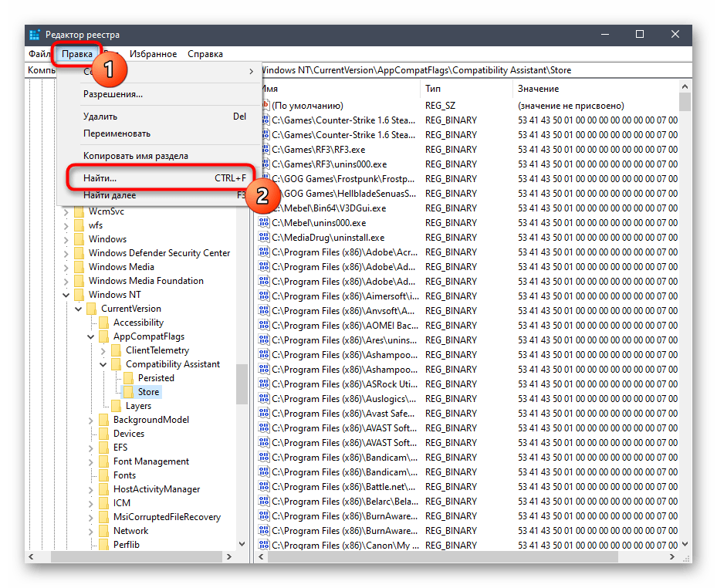Sort by the Значение column header

tap(596, 89)
